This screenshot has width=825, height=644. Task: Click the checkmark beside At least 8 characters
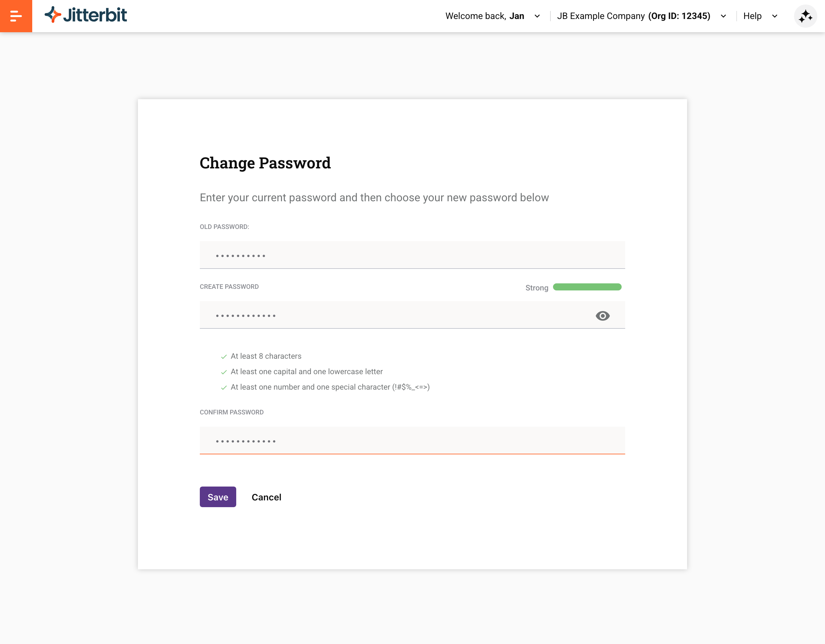(224, 356)
